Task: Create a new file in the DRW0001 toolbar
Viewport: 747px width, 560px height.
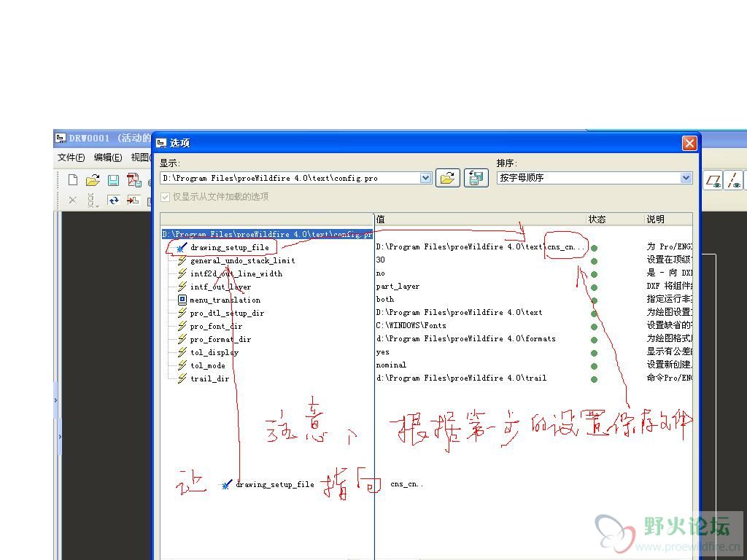Action: [73, 180]
